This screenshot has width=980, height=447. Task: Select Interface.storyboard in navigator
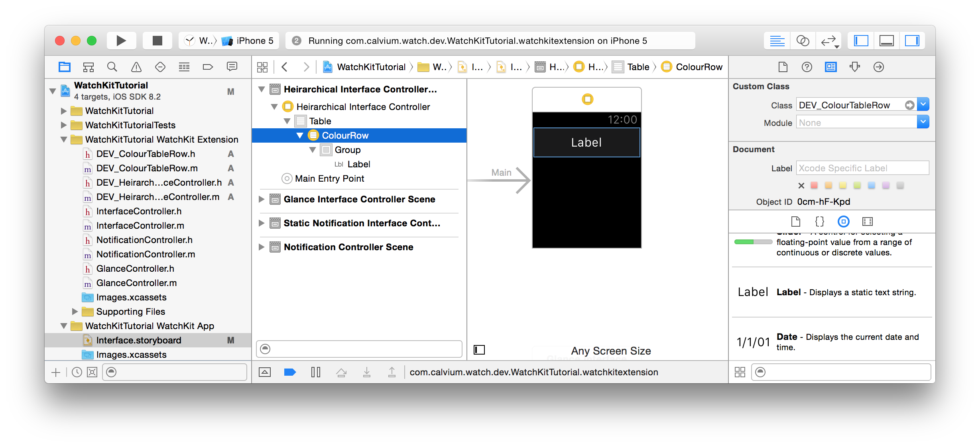tap(148, 340)
